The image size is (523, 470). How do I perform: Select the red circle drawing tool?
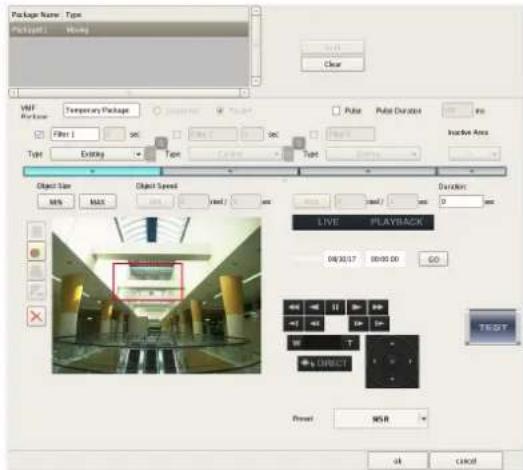36,253
